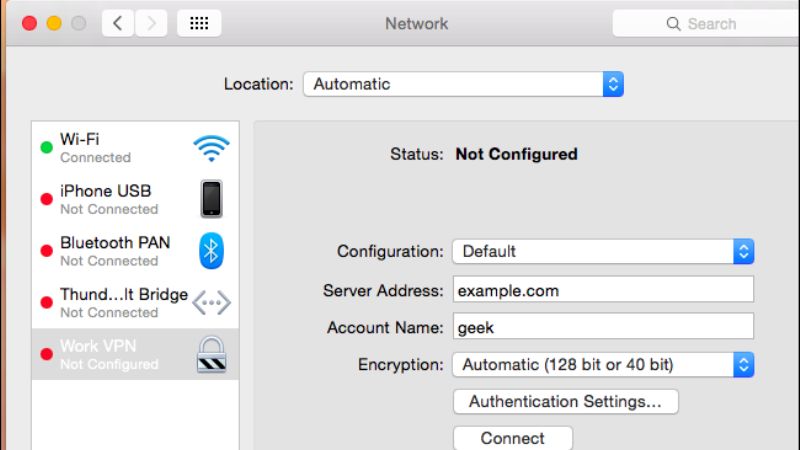Click the Location dropdown blue arrows
This screenshot has height=450, width=800.
pyautogui.click(x=613, y=84)
